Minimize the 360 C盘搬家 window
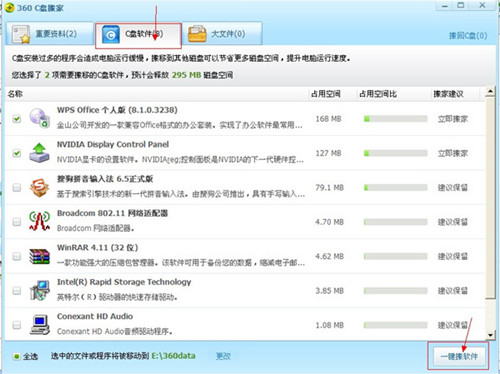Viewport: 500px width, 374px height. [445, 6]
